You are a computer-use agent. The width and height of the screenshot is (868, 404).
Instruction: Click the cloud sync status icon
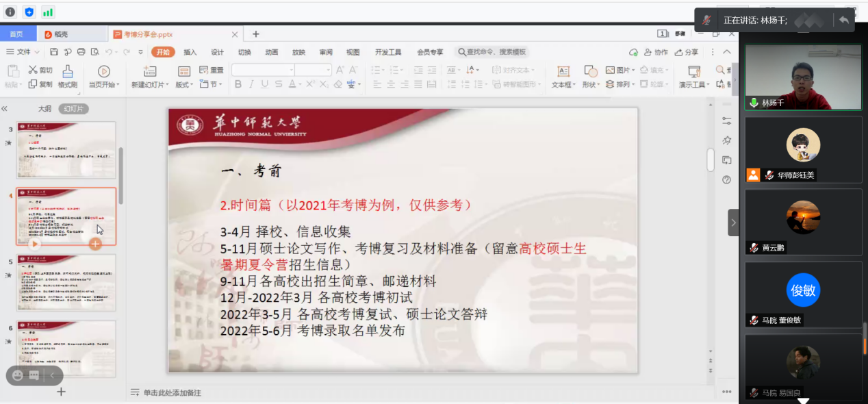coord(634,52)
